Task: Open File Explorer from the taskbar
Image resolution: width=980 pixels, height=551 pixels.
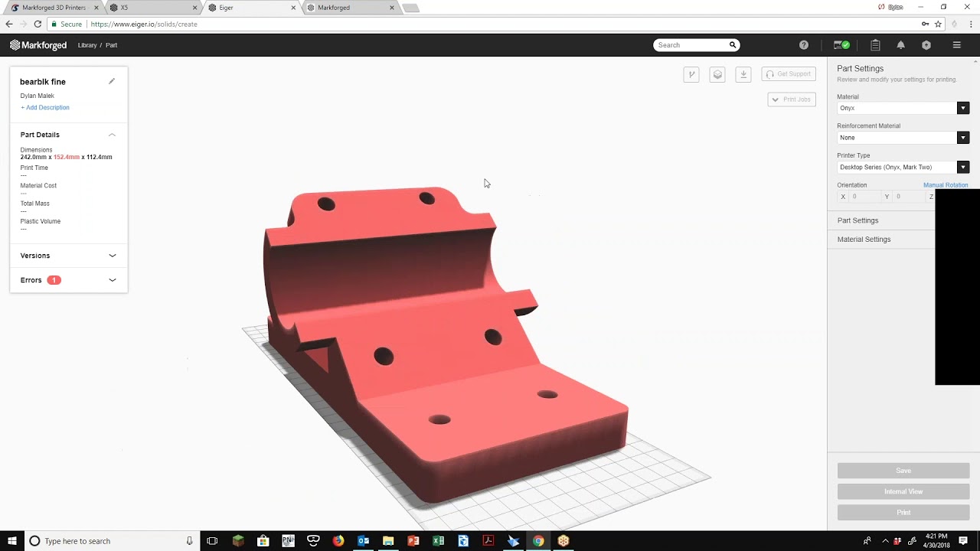Action: 388,541
